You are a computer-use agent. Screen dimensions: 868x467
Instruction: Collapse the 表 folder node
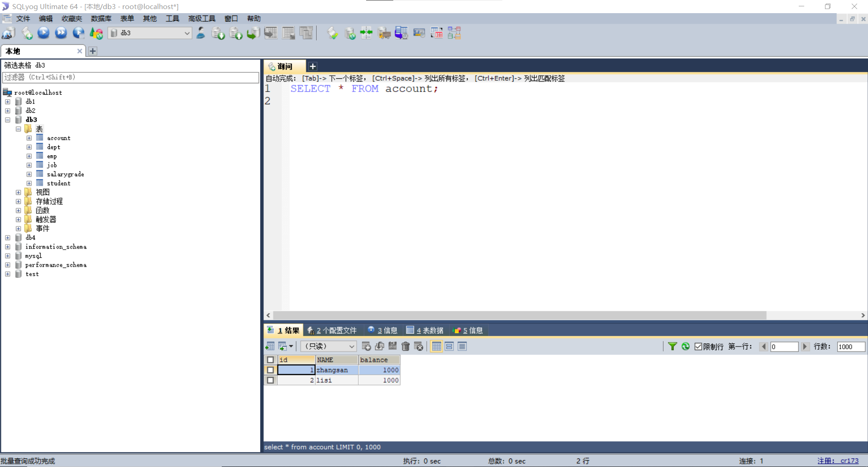(19, 129)
